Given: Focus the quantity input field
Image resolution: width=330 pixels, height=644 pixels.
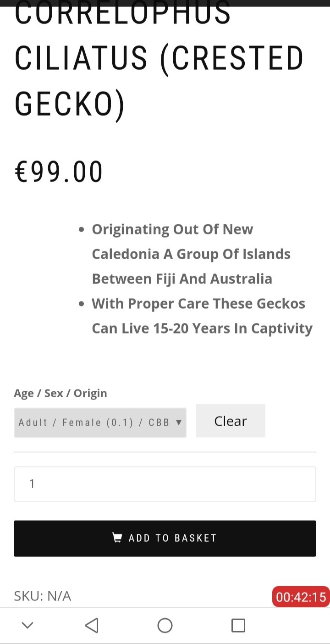Looking at the screenshot, I should (x=165, y=484).
